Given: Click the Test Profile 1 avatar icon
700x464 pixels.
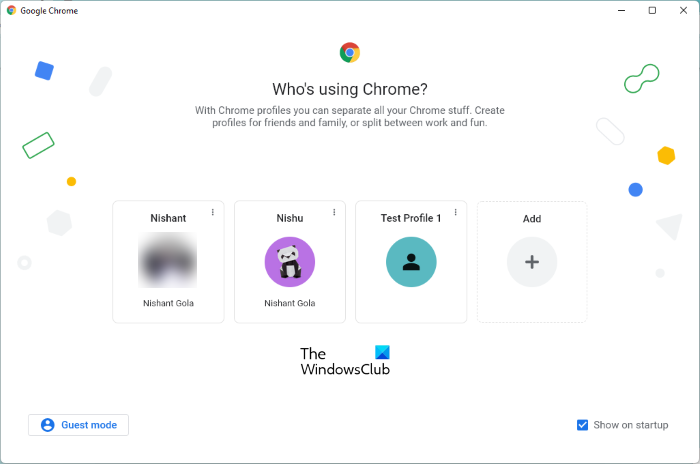Looking at the screenshot, I should click(x=411, y=262).
